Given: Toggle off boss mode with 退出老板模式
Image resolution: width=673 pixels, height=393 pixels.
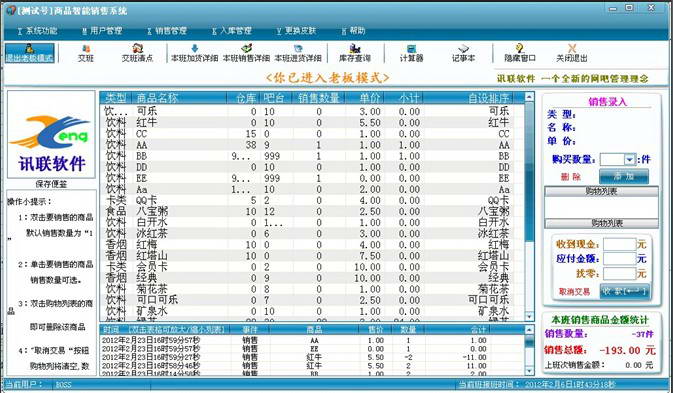Looking at the screenshot, I should point(30,53).
